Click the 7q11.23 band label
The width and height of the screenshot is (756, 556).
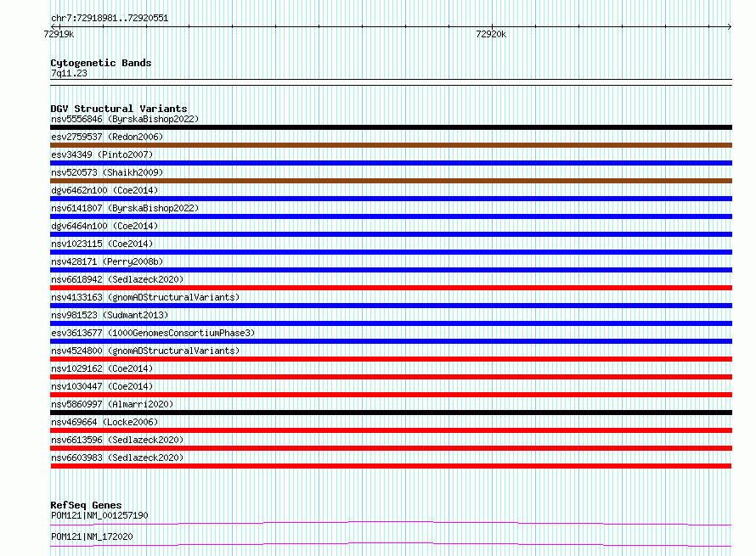(x=69, y=73)
